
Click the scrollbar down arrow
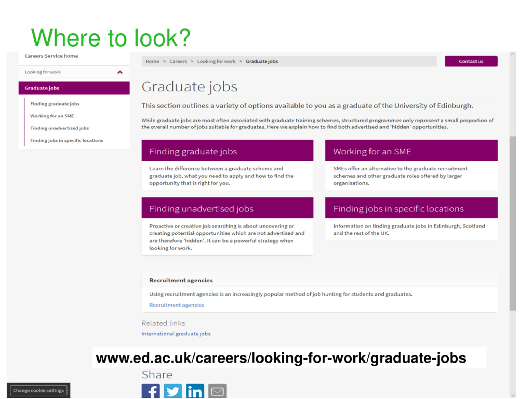tap(512, 395)
